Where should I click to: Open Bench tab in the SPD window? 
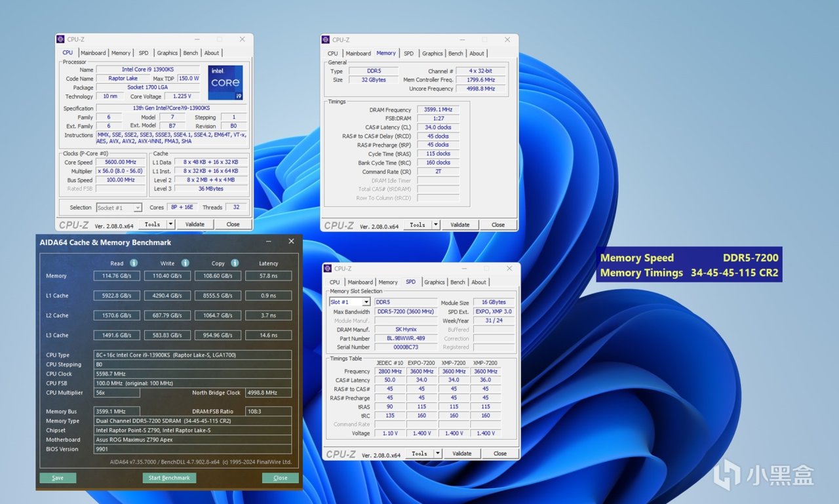tap(458, 282)
